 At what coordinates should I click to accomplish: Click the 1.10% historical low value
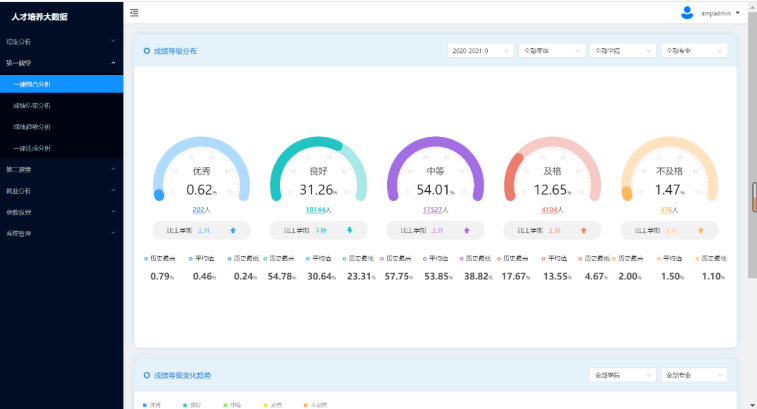[713, 276]
